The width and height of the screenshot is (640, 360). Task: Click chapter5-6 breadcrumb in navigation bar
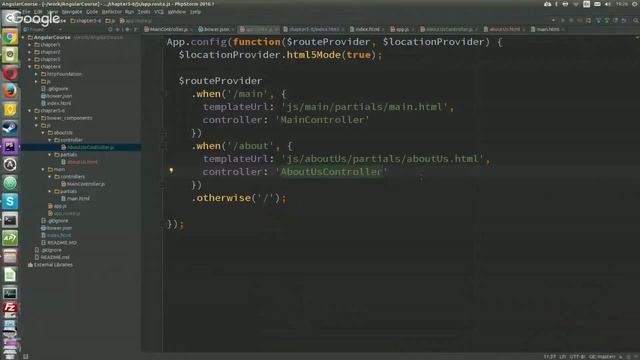click(86, 20)
